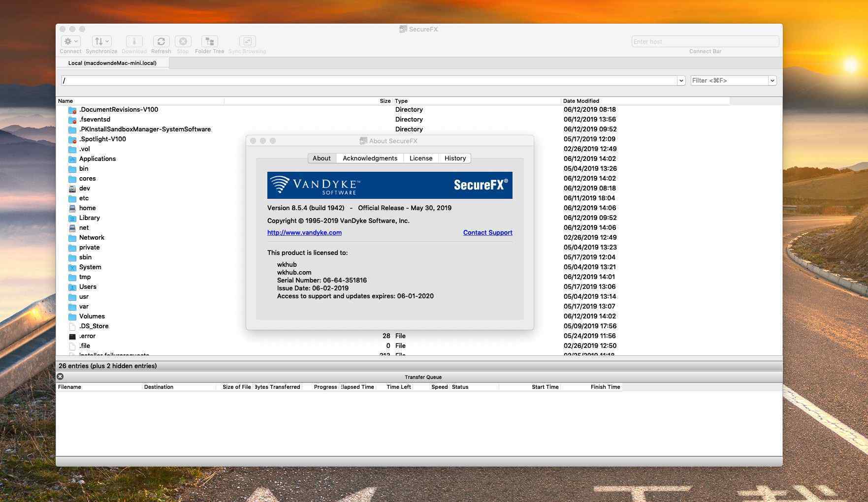Viewport: 868px width, 502px height.
Task: Select the .file document icon
Action: tap(72, 346)
